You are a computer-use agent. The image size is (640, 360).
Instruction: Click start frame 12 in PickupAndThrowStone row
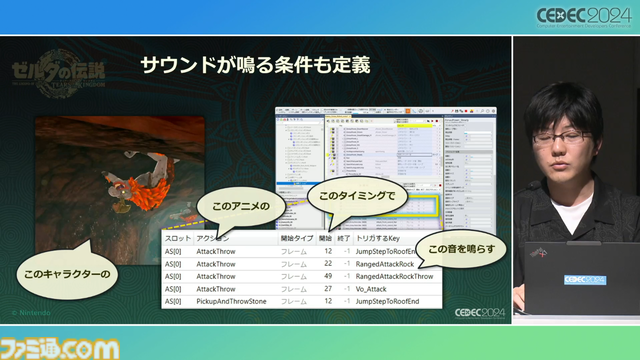pos(328,301)
